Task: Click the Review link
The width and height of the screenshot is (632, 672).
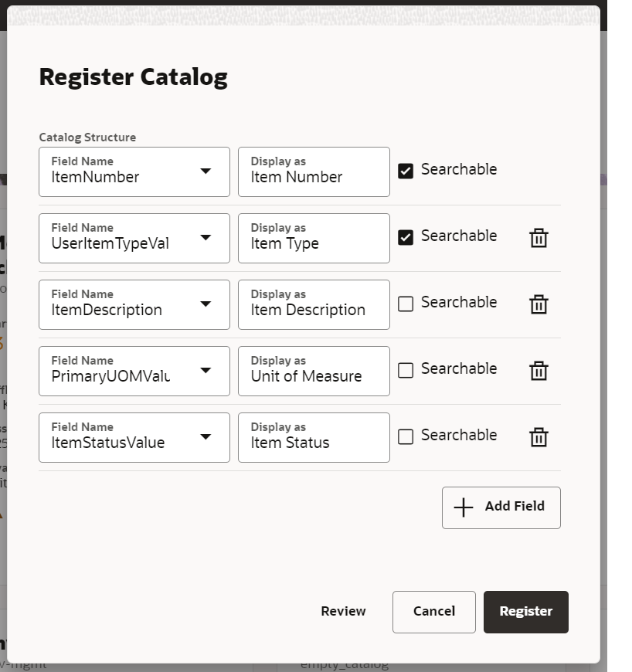Action: pyautogui.click(x=343, y=611)
